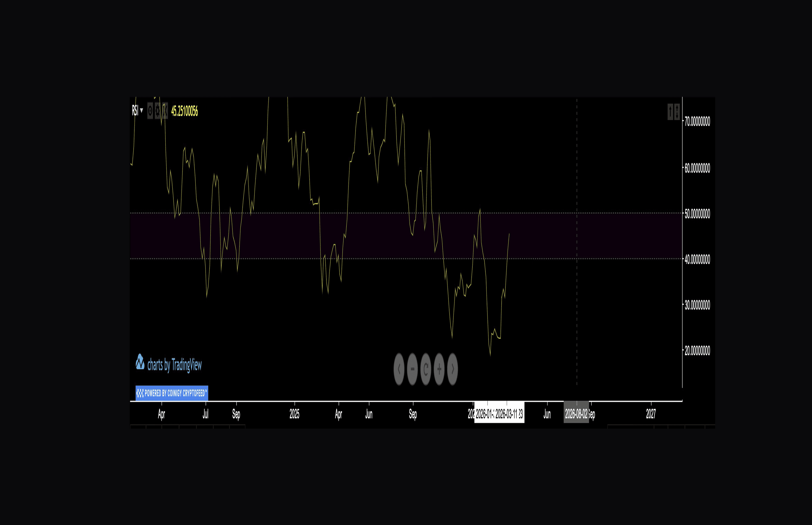
Task: Click the 20.00000000 price scale label
Action: tap(697, 350)
